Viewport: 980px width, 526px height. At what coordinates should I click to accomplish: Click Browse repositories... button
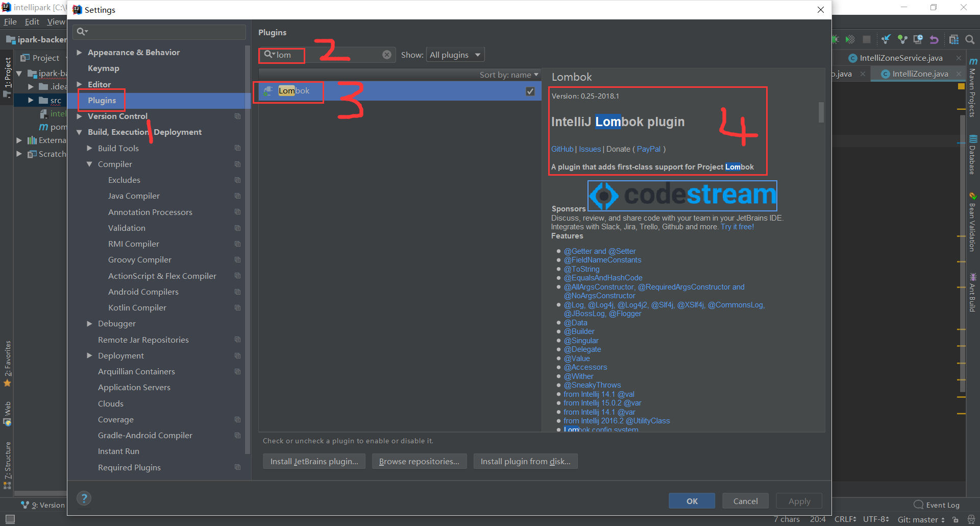point(419,461)
